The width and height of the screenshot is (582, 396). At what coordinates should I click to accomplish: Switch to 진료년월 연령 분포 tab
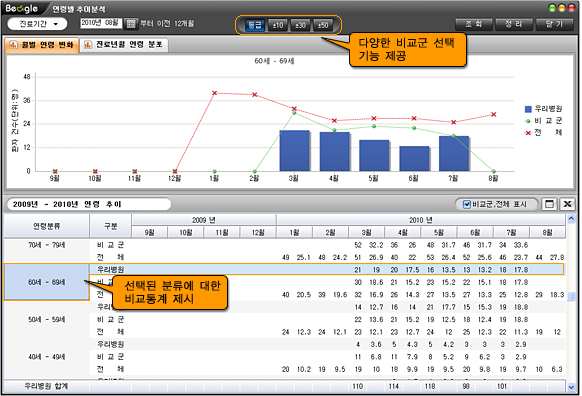click(124, 45)
